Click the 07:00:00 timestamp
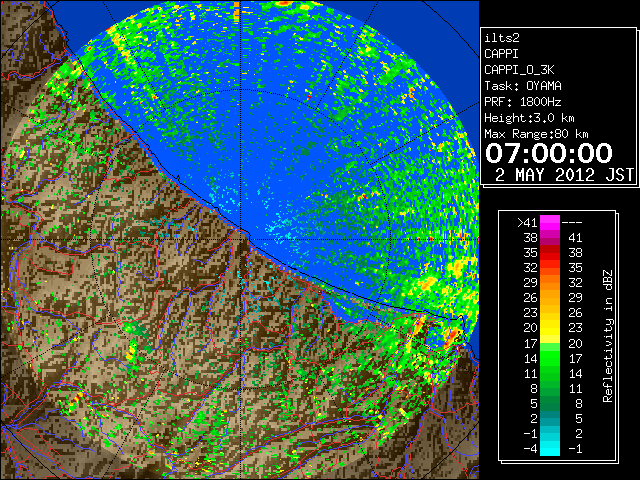Viewport: 640px width, 480px height. 549,153
